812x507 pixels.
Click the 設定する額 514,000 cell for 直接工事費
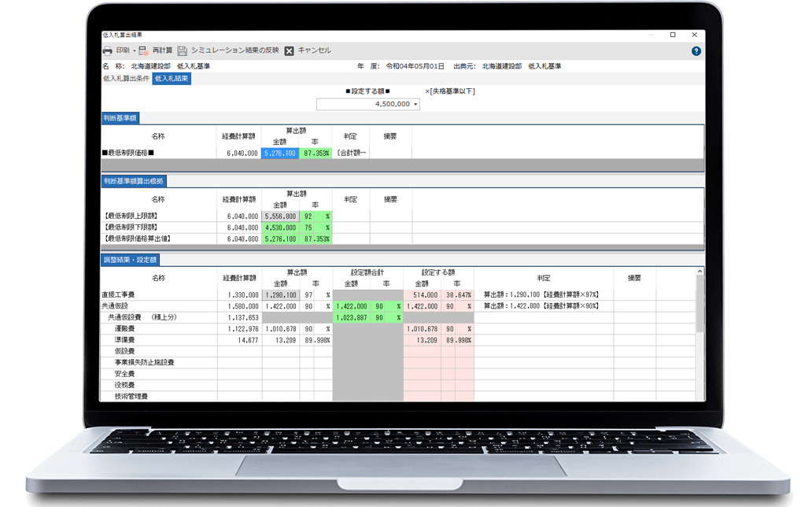422,294
